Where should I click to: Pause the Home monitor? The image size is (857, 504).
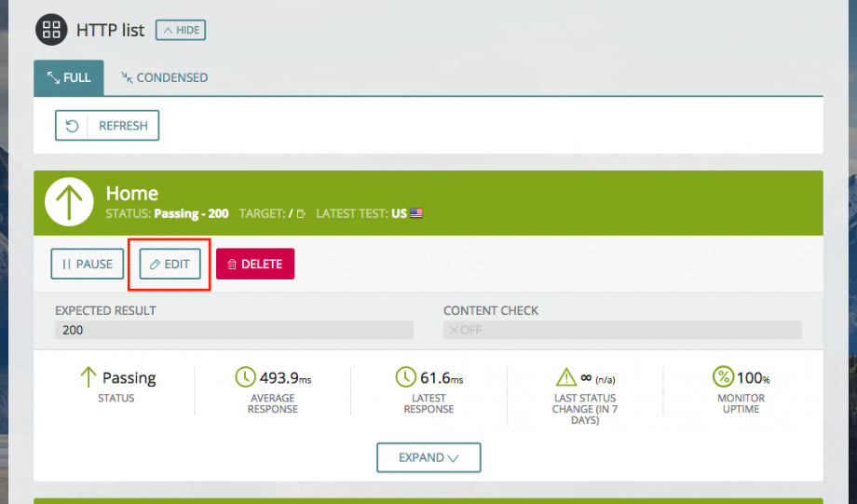88,264
